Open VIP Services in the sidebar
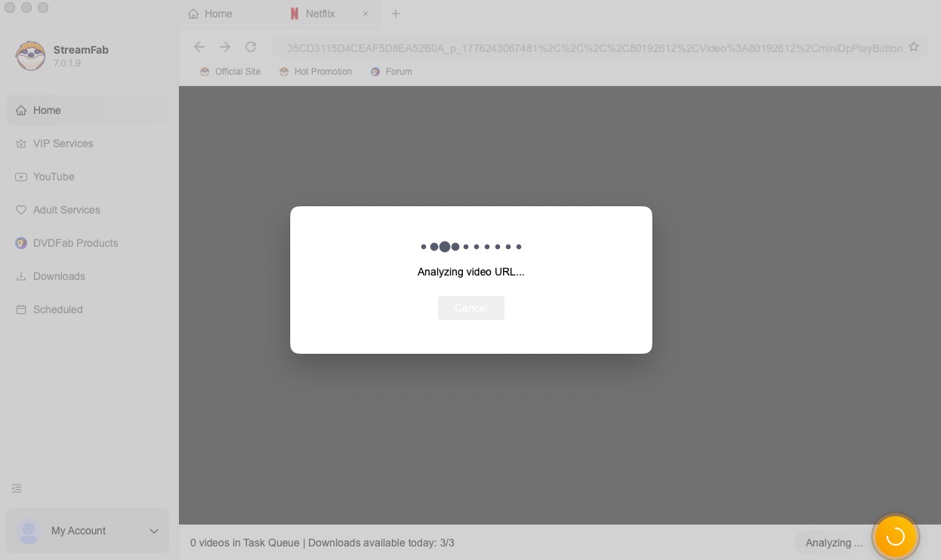 pos(63,143)
